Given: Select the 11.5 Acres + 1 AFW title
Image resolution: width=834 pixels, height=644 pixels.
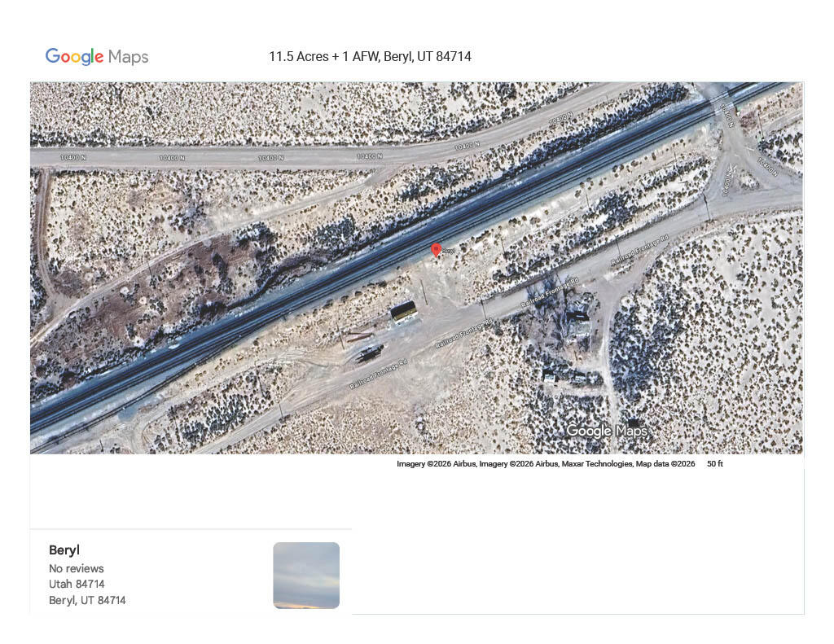Looking at the screenshot, I should tap(371, 56).
